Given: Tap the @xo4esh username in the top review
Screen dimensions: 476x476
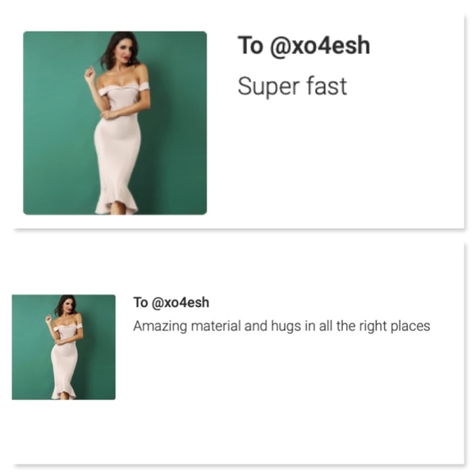Looking at the screenshot, I should click(320, 45).
